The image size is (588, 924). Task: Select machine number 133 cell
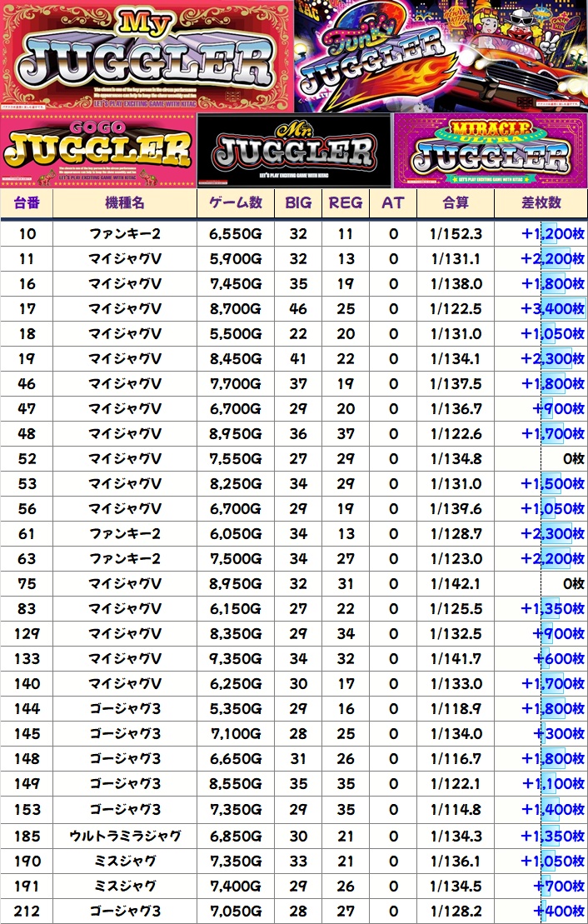[27, 658]
